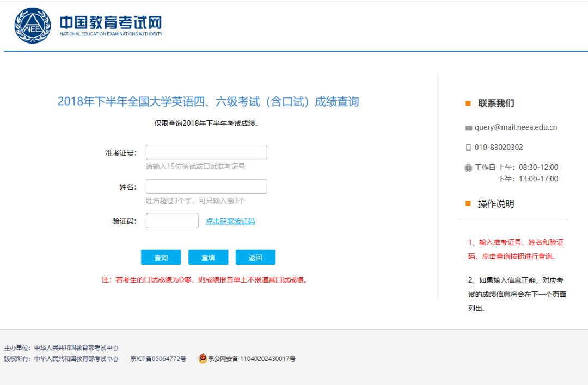Click the 成绩查询 page heading
Screen dimensions: 588x385
coord(208,102)
